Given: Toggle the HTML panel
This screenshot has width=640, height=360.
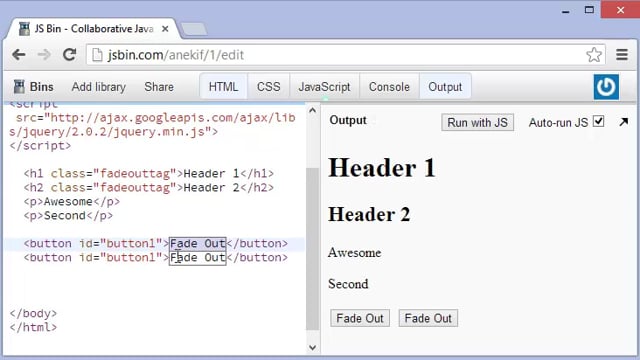Looking at the screenshot, I should coord(223,87).
